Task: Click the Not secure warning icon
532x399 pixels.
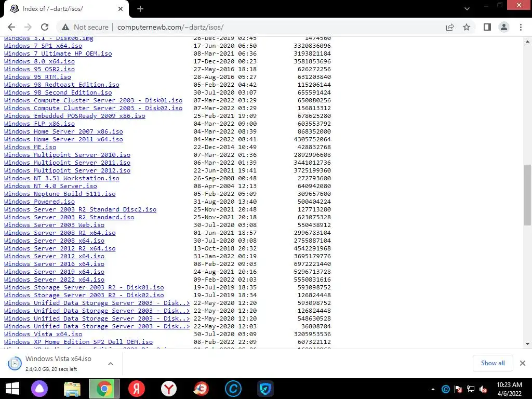Action: 66,27
